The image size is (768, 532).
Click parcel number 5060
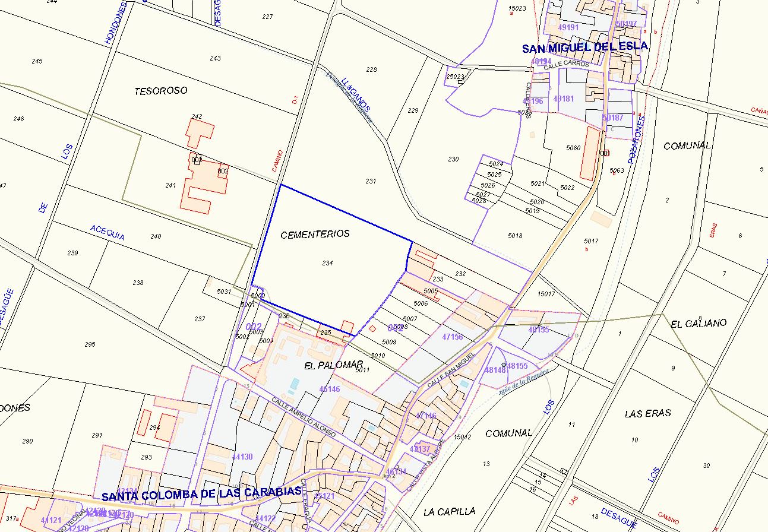tap(573, 147)
